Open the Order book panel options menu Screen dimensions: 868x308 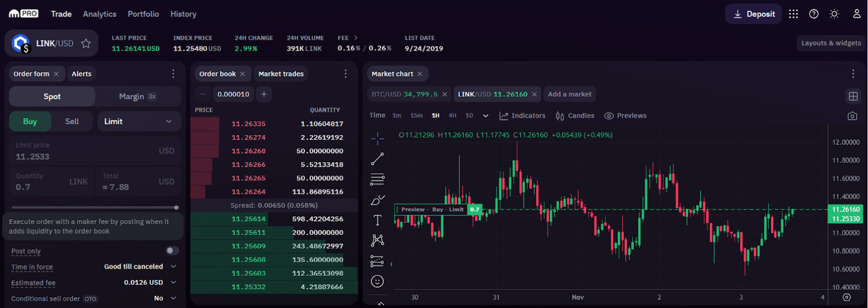pyautogui.click(x=345, y=74)
